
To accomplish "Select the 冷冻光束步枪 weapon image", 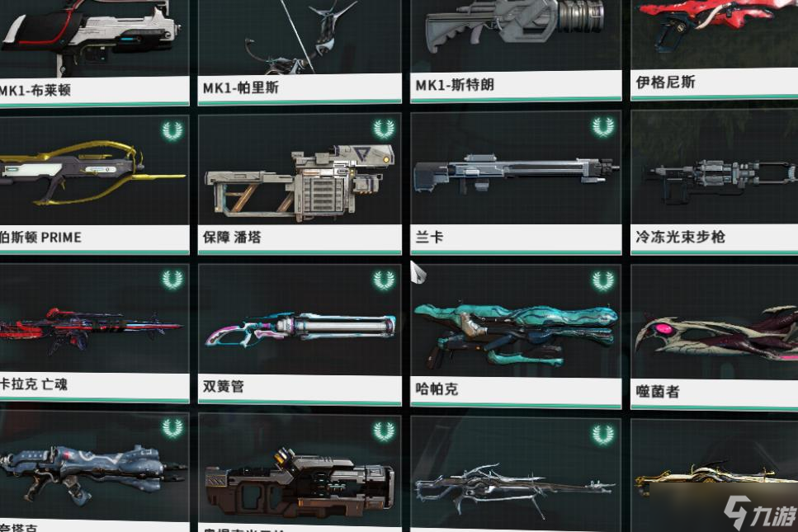I will (720, 181).
